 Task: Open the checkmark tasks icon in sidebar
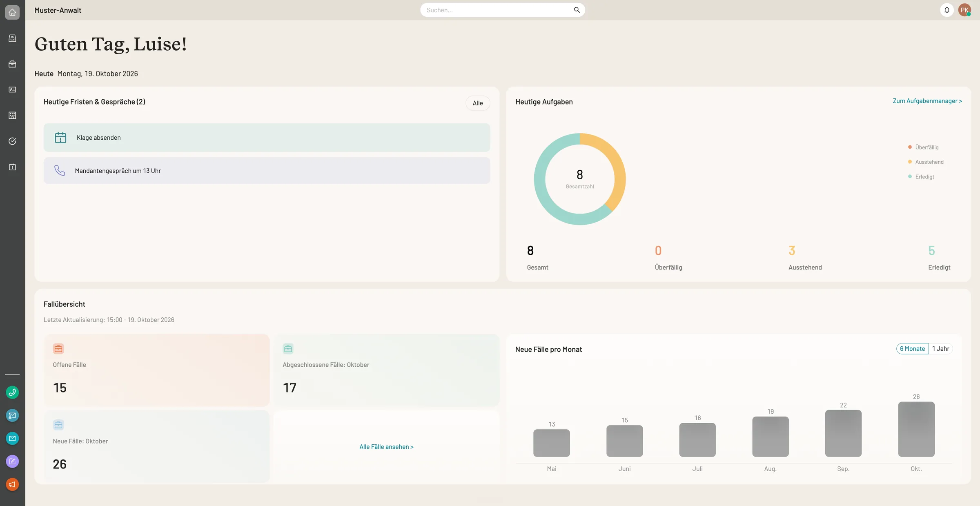click(x=12, y=141)
